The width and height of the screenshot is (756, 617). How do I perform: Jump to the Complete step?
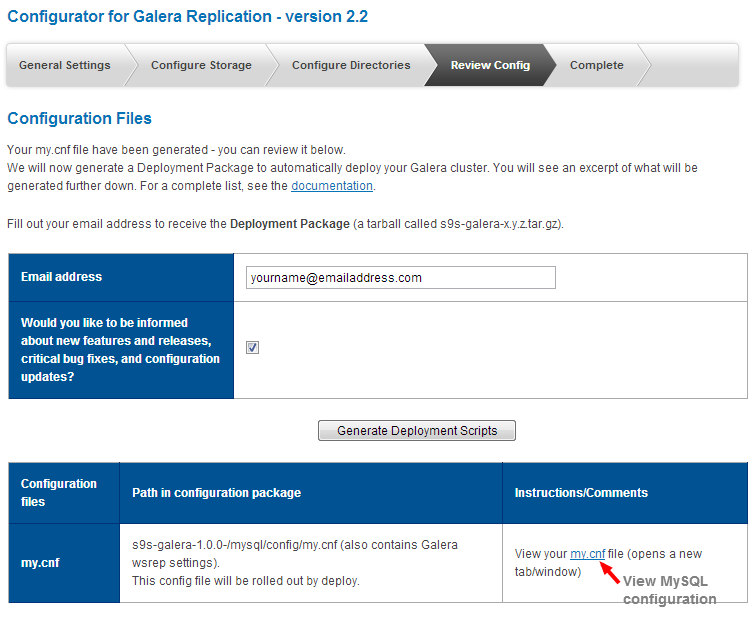point(596,65)
